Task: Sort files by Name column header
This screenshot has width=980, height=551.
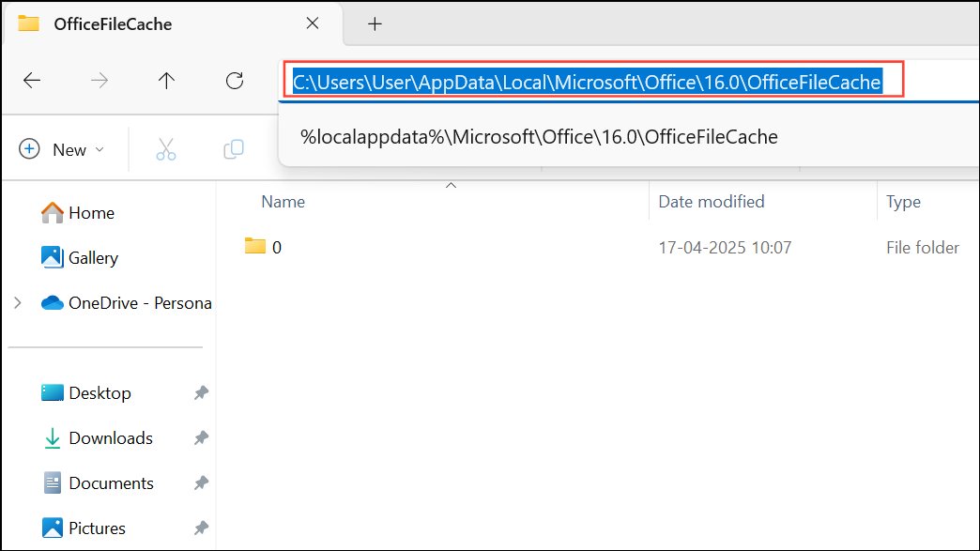Action: click(x=283, y=202)
